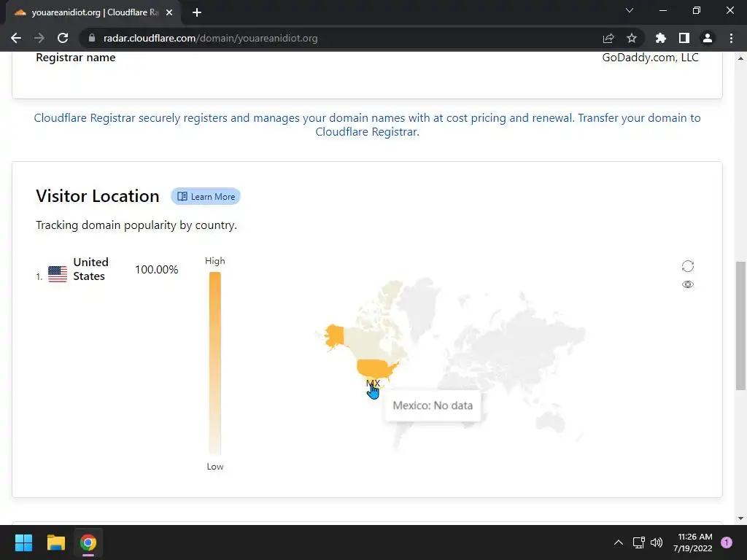The width and height of the screenshot is (747, 560).
Task: Open the notification badge in the taskbar
Action: 726,542
